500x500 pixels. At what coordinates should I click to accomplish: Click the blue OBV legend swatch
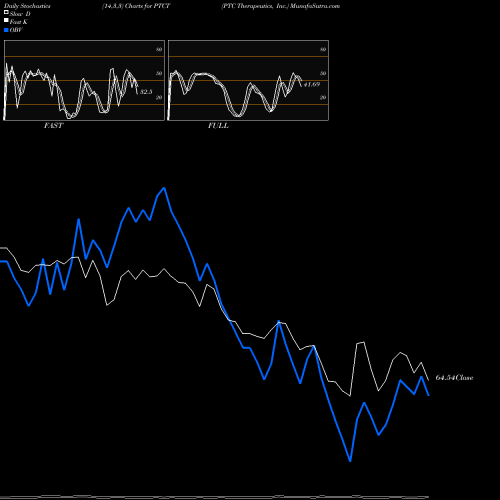(x=6, y=30)
